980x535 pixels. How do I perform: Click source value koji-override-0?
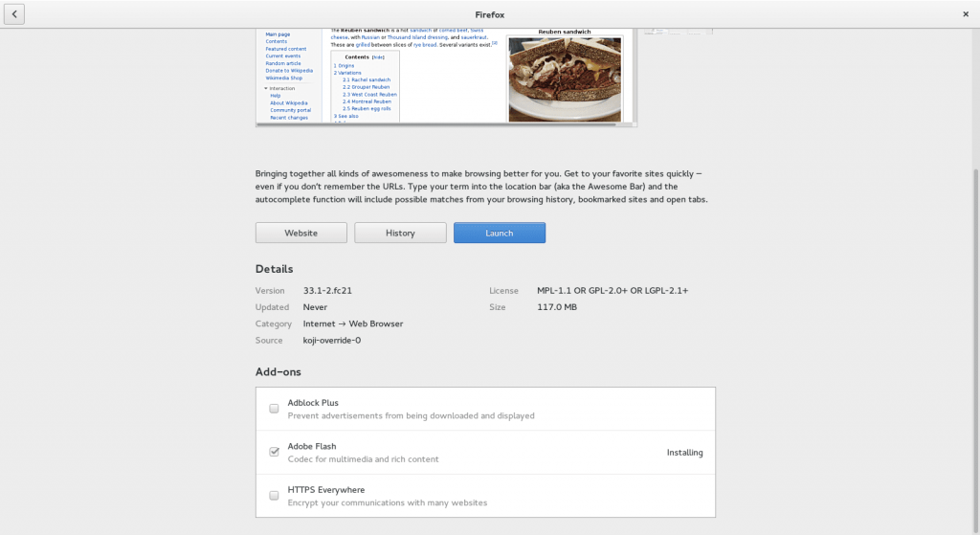(332, 340)
